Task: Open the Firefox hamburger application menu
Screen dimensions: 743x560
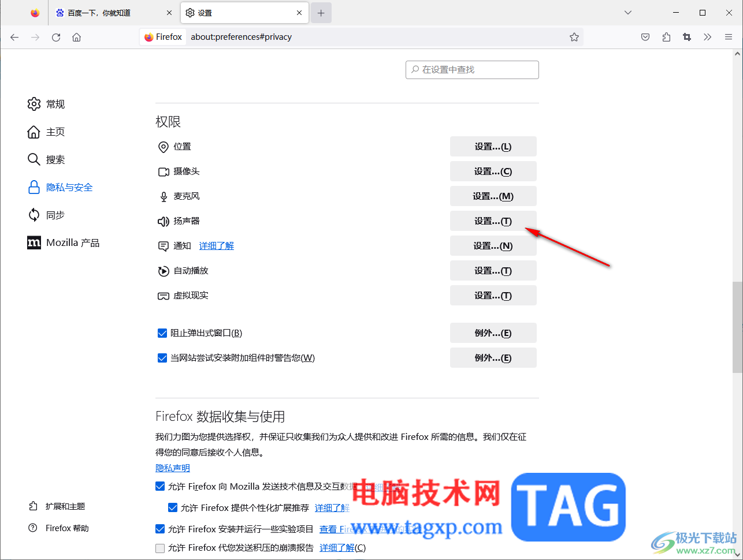Action: [x=729, y=37]
